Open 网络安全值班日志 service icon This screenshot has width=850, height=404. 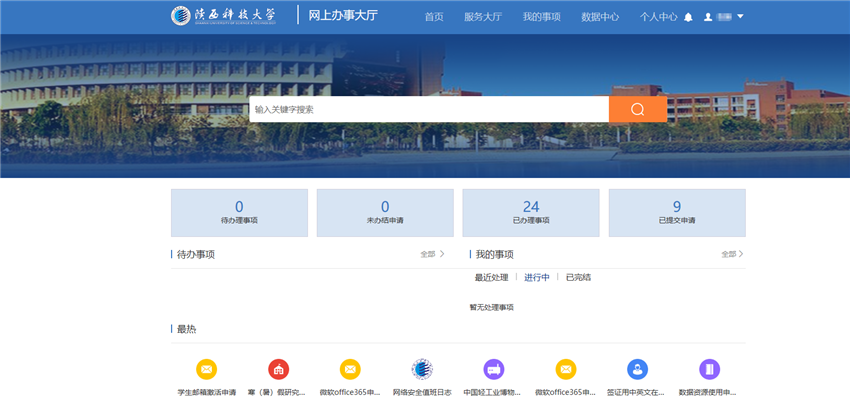(x=422, y=369)
